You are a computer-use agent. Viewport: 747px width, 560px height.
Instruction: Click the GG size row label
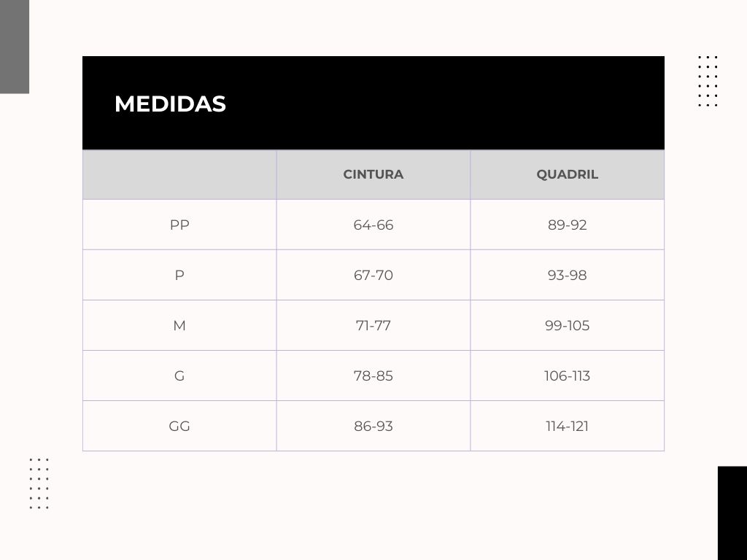tap(179, 426)
